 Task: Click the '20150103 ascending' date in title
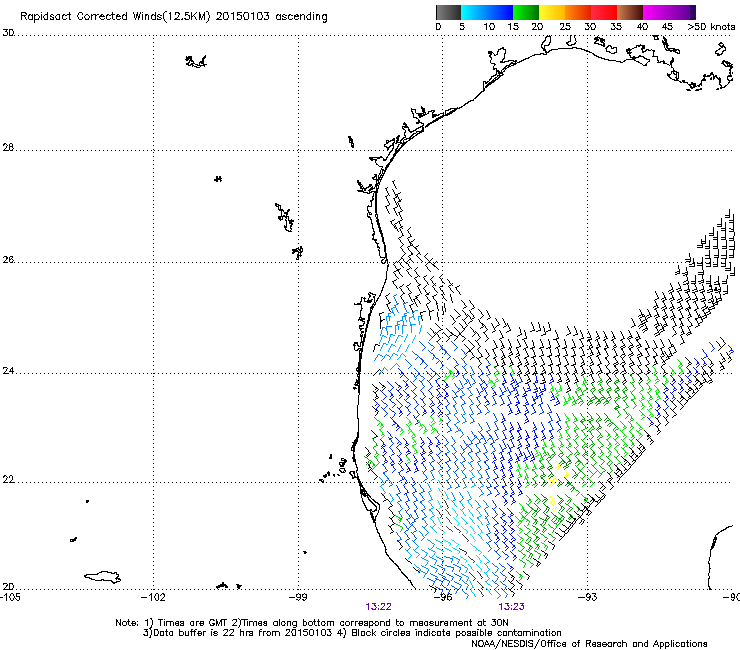(271, 17)
